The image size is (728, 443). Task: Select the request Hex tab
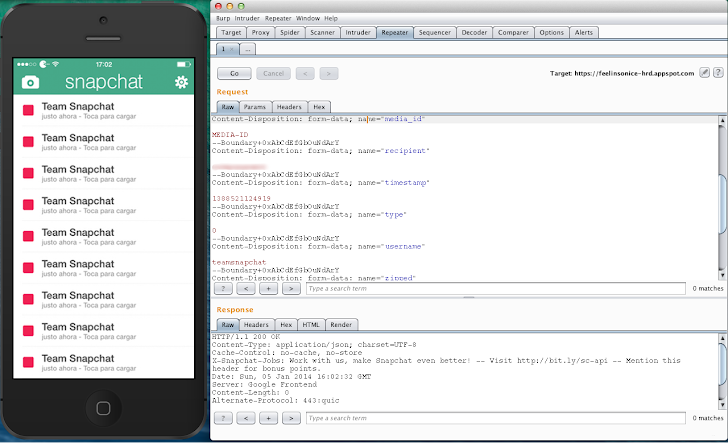click(319, 107)
